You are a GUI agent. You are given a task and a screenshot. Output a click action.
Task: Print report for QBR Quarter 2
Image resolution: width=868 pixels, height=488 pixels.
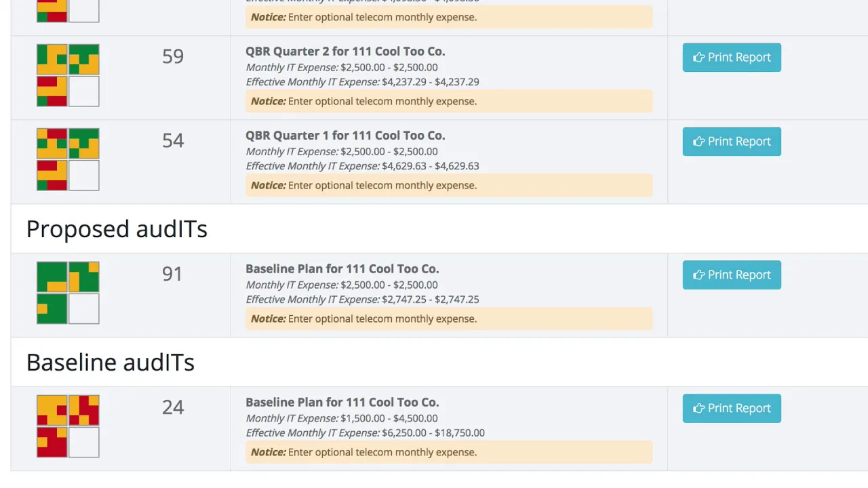pos(732,58)
